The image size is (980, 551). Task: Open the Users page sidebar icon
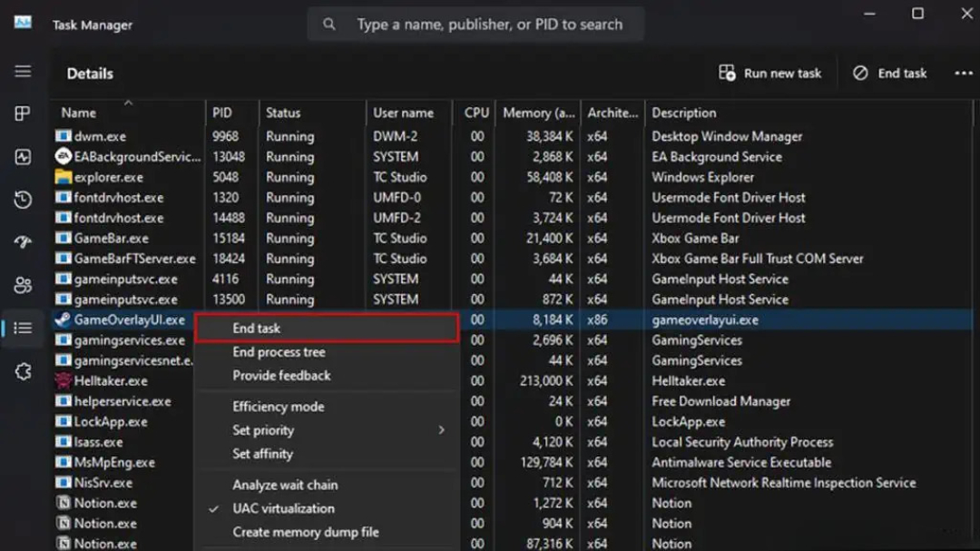23,285
